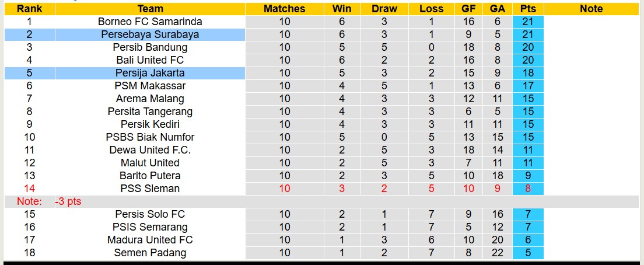Select highlighted Persebaya Surabaya row
Screen dimensions: 644x265
[x=150, y=34]
